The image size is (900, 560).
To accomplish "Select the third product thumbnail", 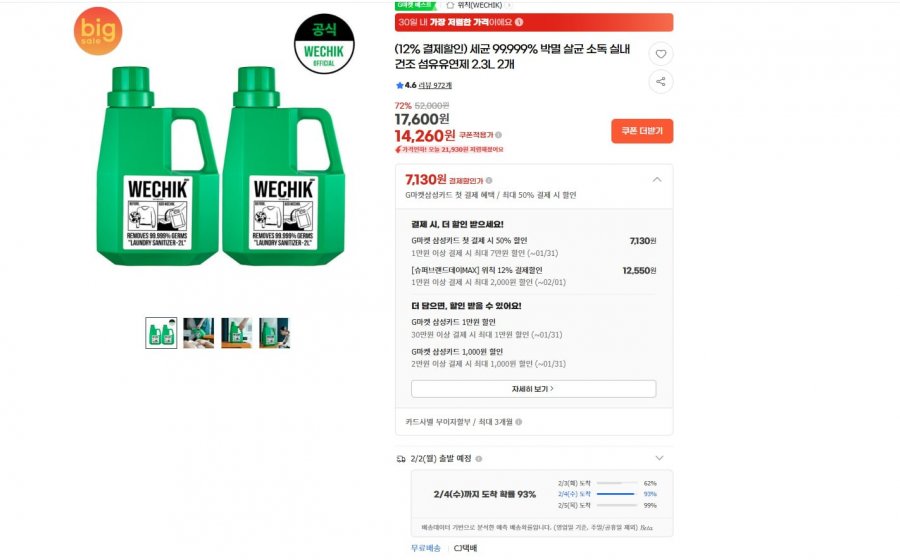I will point(236,333).
